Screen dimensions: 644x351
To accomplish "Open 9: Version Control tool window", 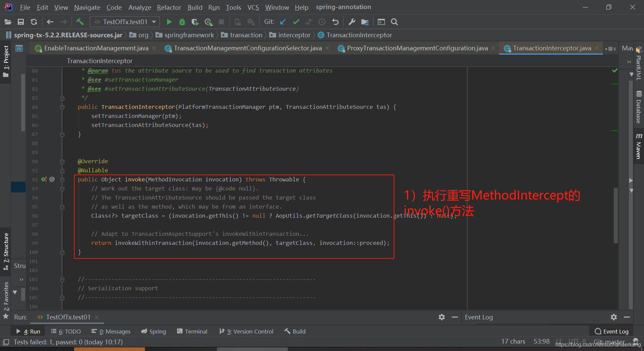I will pyautogui.click(x=246, y=332).
